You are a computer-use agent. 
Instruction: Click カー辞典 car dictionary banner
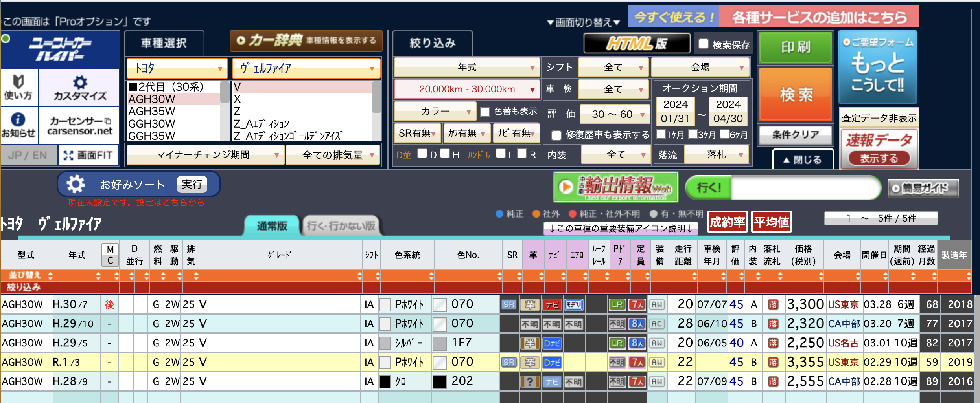pyautogui.click(x=306, y=40)
